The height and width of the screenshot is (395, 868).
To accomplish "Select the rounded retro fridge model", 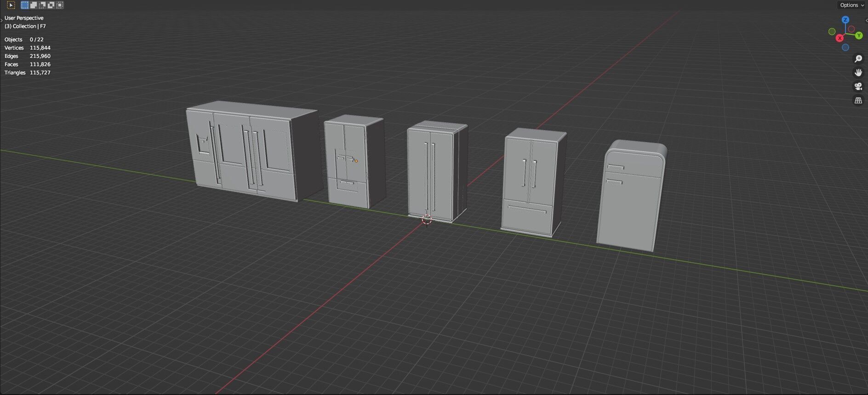I will (631, 196).
